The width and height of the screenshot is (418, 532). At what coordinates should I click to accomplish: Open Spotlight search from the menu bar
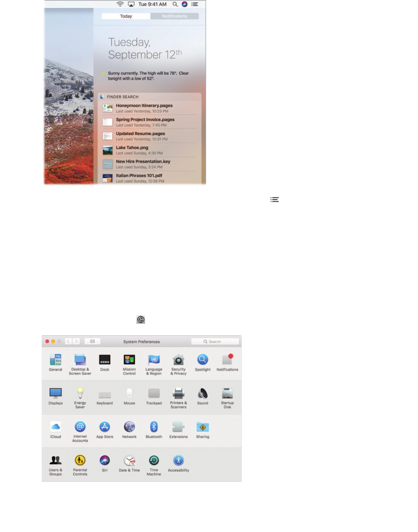coord(175,4)
